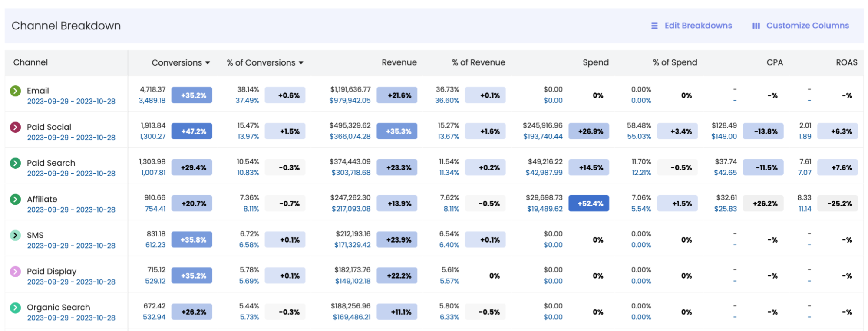Select the % of Spend column header

(675, 62)
